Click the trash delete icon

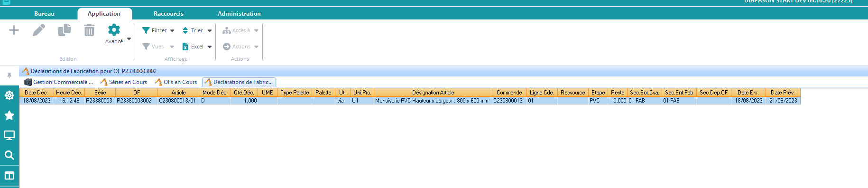pyautogui.click(x=89, y=30)
